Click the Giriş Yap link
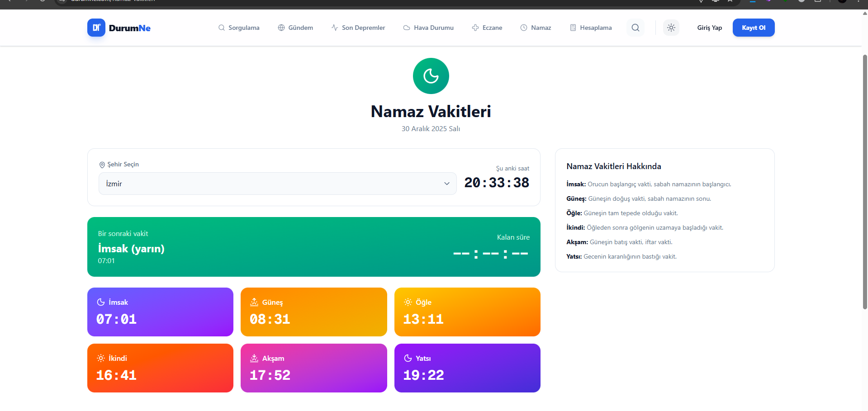The height and width of the screenshot is (411, 868). [x=710, y=28]
